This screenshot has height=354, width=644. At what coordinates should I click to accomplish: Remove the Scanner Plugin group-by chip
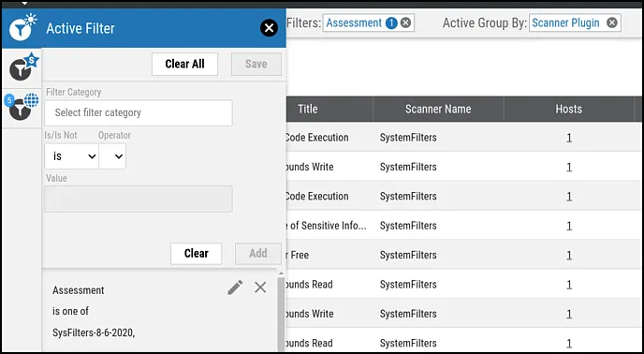click(612, 23)
